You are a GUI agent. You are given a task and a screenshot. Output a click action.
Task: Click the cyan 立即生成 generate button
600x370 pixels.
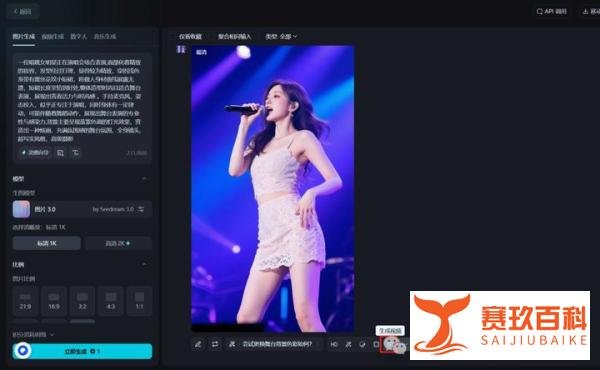coord(82,351)
